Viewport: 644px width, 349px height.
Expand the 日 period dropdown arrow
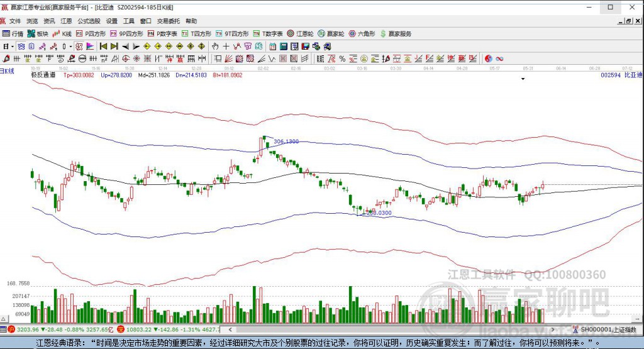13,47
